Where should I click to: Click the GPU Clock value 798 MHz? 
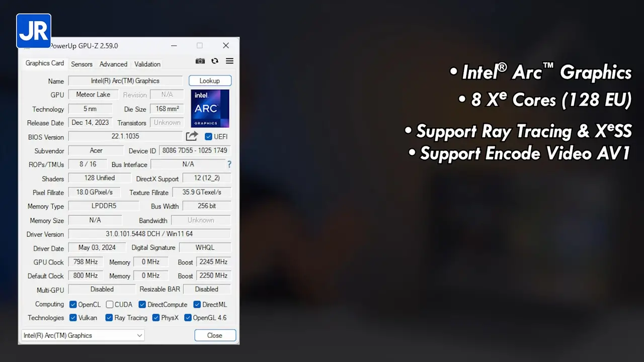(x=86, y=262)
